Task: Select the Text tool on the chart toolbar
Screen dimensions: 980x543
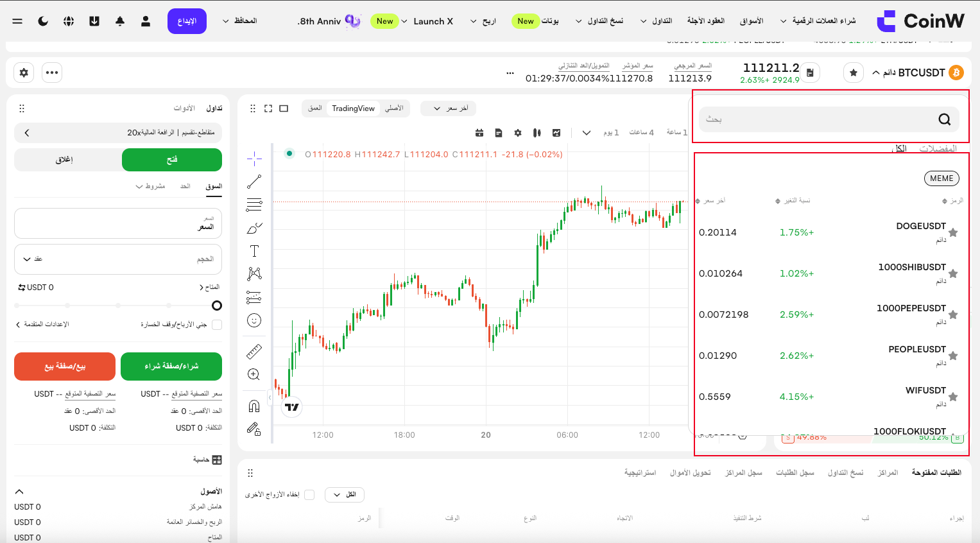Action: click(x=254, y=251)
